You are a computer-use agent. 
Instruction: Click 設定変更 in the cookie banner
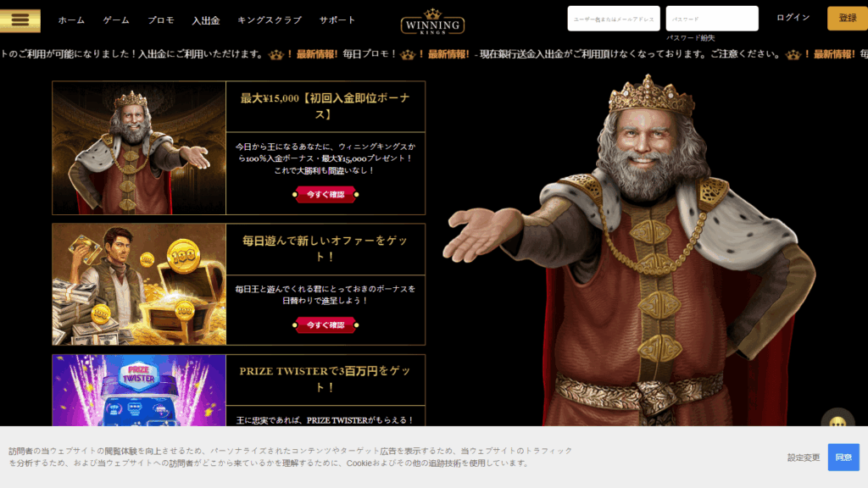click(804, 457)
